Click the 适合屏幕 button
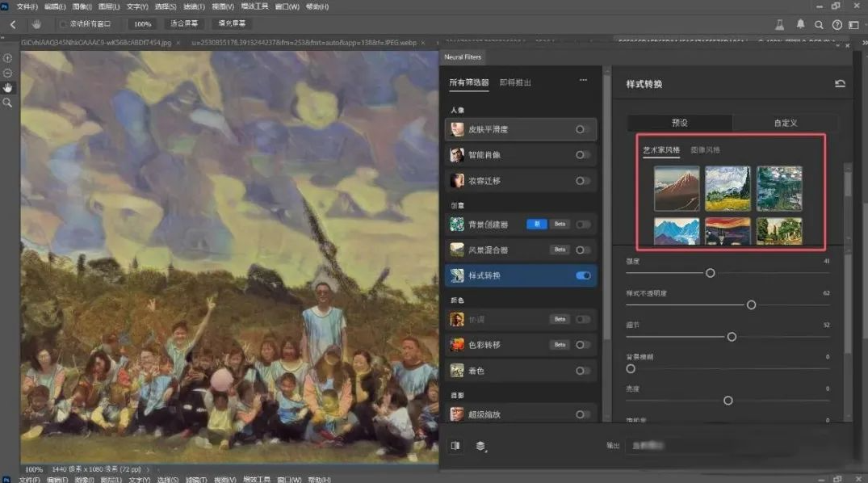This screenshot has width=868, height=483. pos(185,24)
